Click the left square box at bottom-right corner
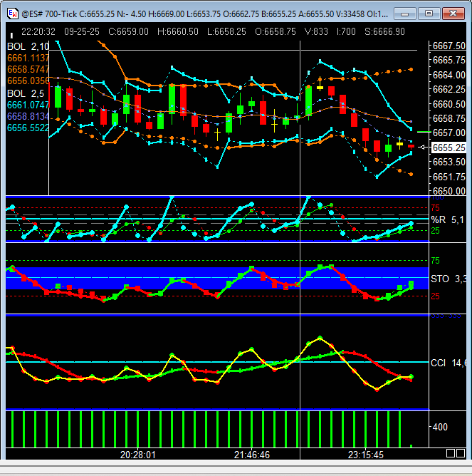472x476 pixels. pos(451,454)
